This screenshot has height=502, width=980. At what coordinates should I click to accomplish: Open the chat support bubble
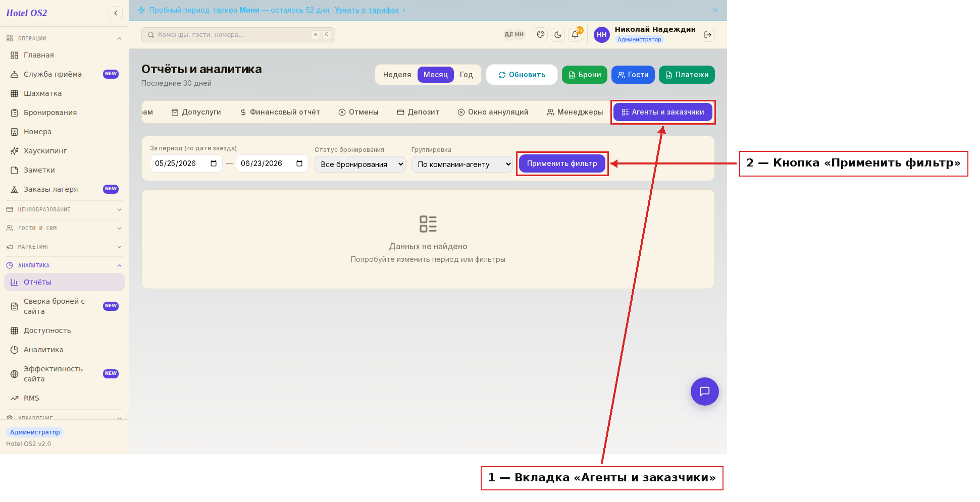tap(705, 392)
